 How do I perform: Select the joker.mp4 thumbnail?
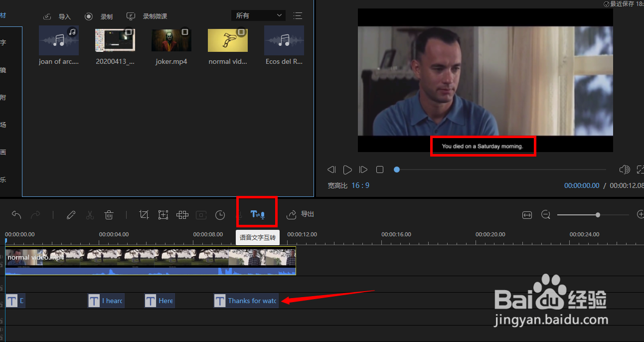pyautogui.click(x=171, y=40)
